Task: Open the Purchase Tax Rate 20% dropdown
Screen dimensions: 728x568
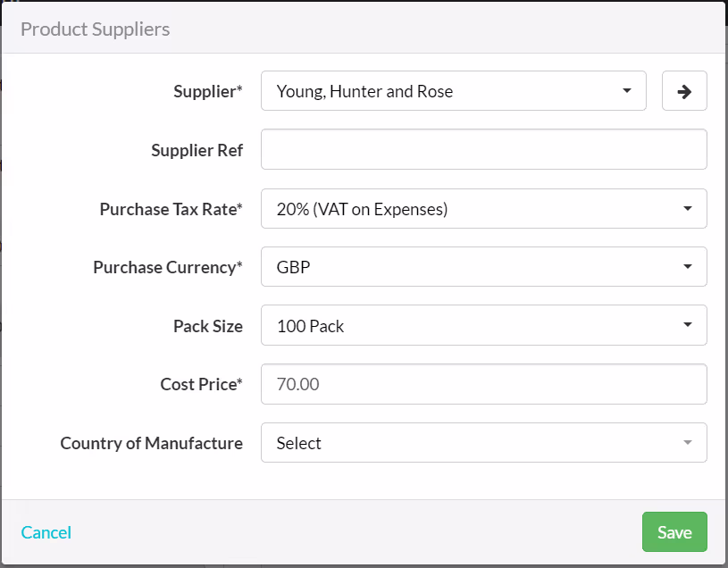Action: pyautogui.click(x=484, y=208)
